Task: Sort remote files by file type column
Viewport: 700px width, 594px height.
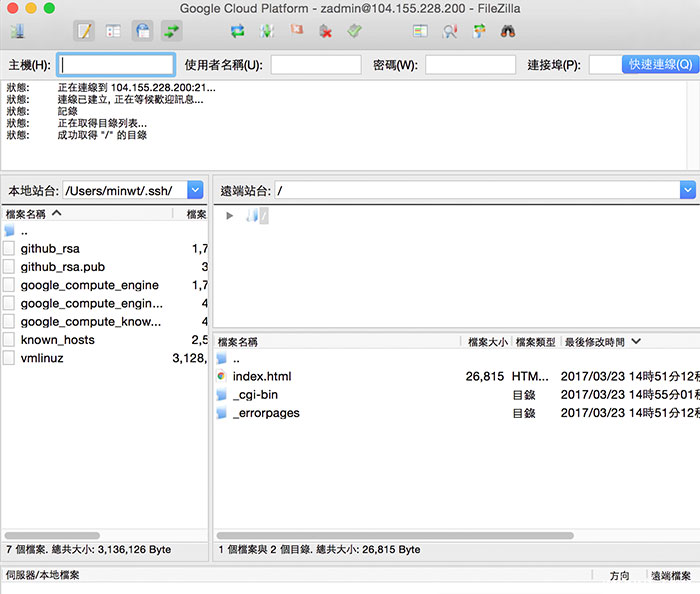Action: (x=535, y=342)
